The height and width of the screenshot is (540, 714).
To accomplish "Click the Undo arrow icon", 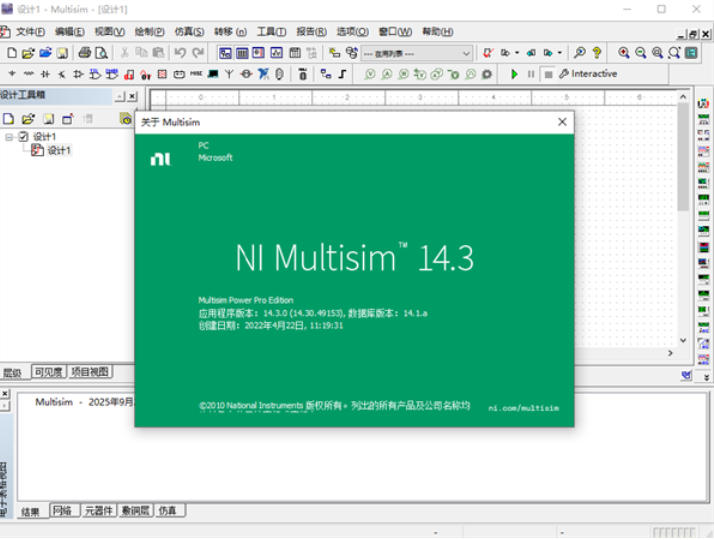I will (x=180, y=53).
